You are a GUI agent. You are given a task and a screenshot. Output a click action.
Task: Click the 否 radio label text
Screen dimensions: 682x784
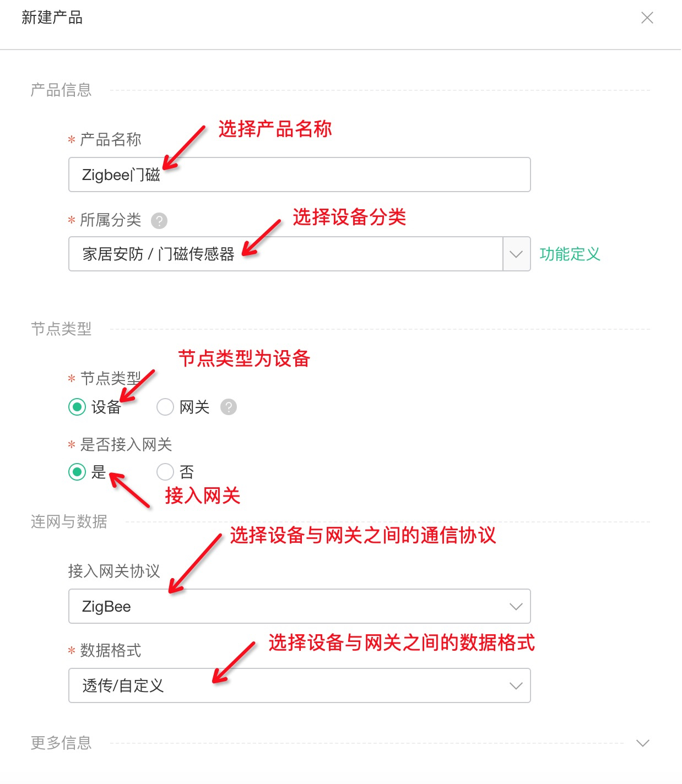tap(187, 472)
